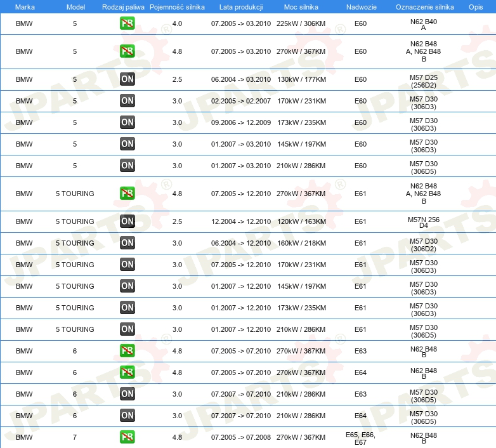496x448 pixels.
Task: Click the ON diesel icon for 5 Touring 120kW / 163KM
Action: (127, 221)
